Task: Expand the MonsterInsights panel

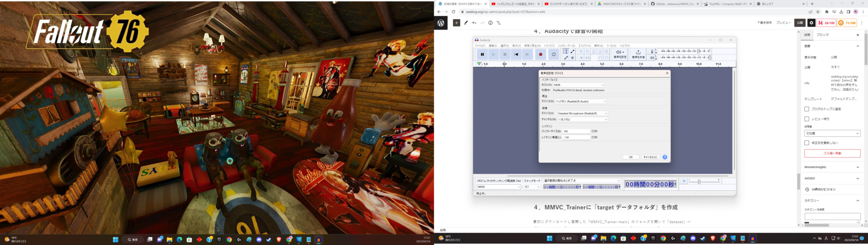Action: click(832, 167)
